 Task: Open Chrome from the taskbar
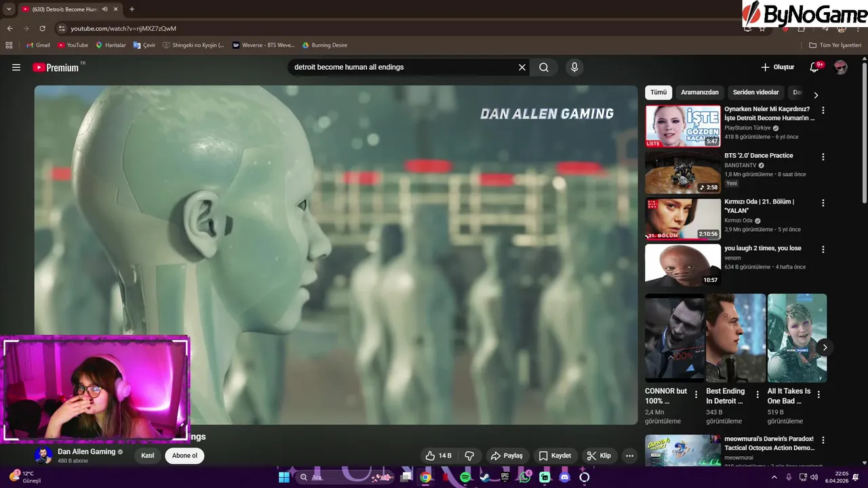point(425,477)
